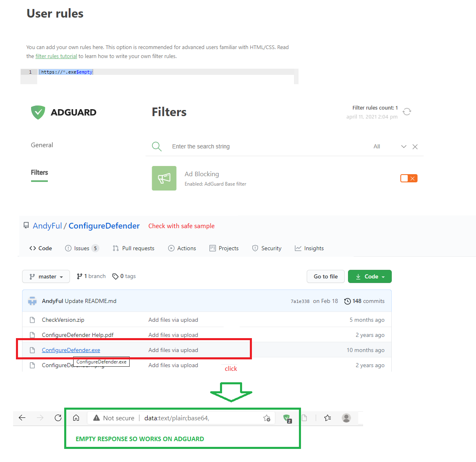This screenshot has height=462, width=476.
Task: Clear the search with the X icon
Action: tap(415, 147)
